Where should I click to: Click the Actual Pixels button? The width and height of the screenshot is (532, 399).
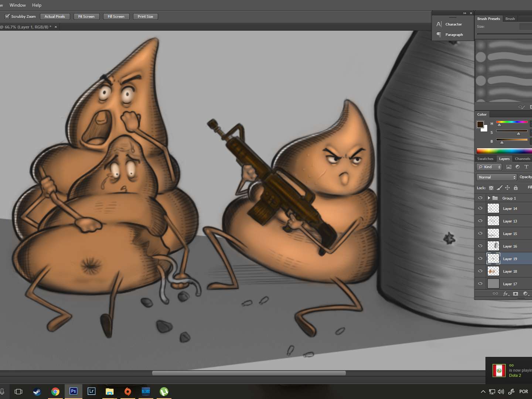(55, 16)
